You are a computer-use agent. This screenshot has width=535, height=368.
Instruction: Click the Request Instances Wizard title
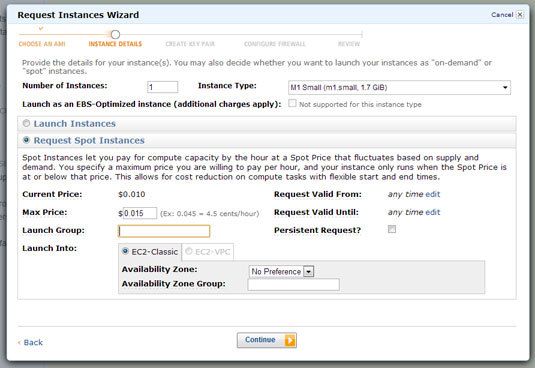click(x=78, y=15)
